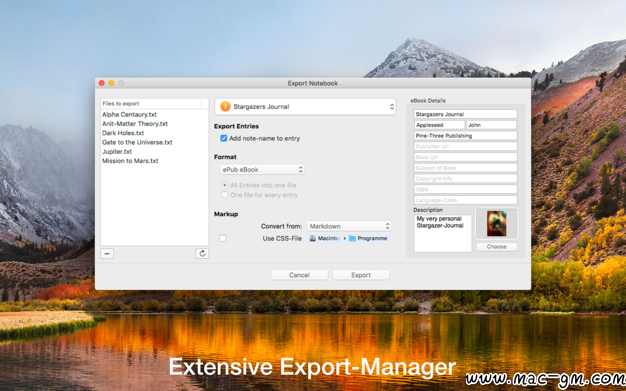The width and height of the screenshot is (626, 391).
Task: Select the eBook cover image thumbnail
Action: [x=496, y=223]
